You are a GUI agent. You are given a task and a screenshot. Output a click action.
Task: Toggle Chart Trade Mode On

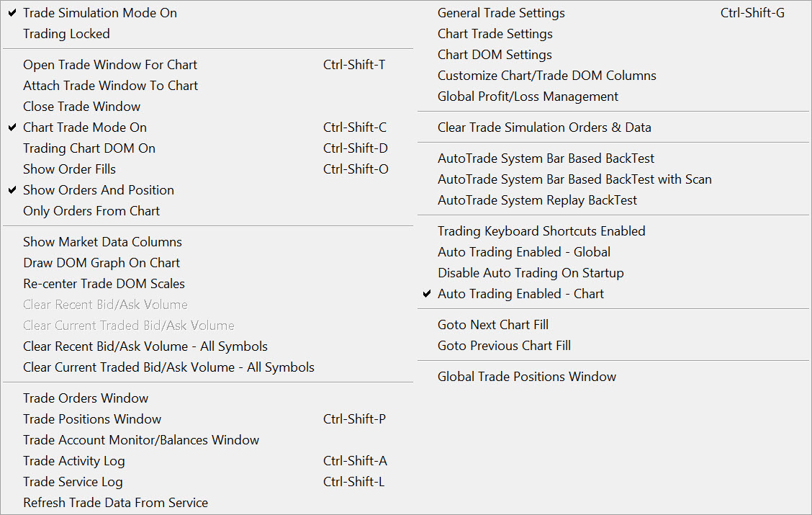pos(84,127)
